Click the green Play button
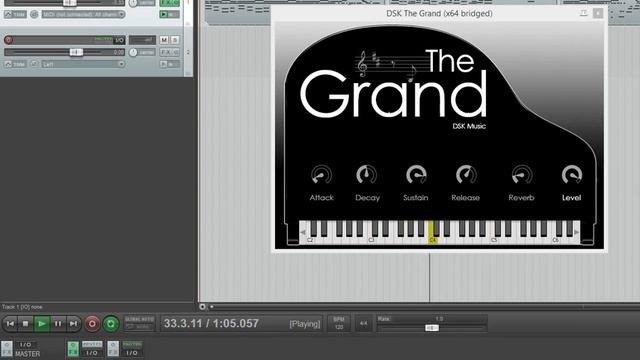 point(42,324)
